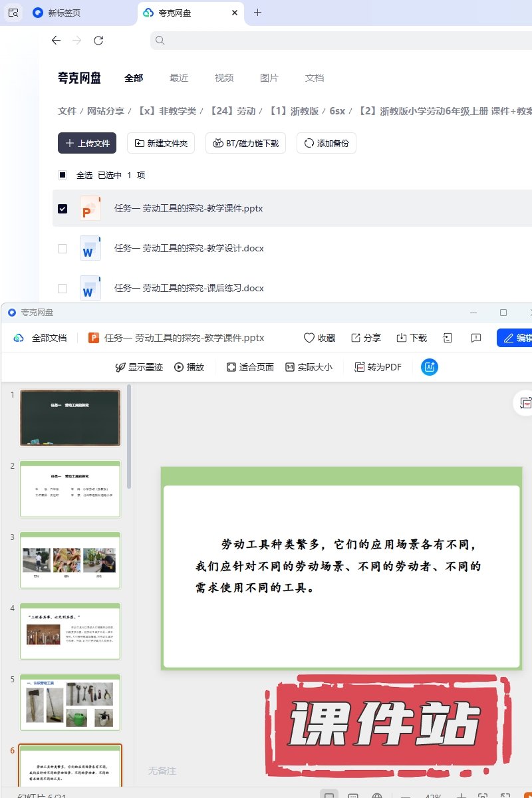Screen dimensions: 532x798
Task: Switch to the 文档 tab
Action: pyautogui.click(x=315, y=78)
